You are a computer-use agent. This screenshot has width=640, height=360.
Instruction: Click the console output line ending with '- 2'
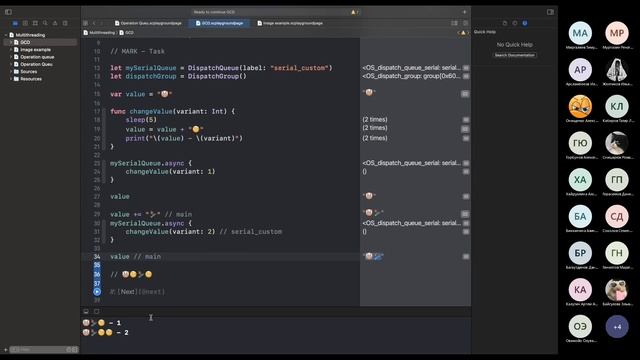[x=105, y=333]
